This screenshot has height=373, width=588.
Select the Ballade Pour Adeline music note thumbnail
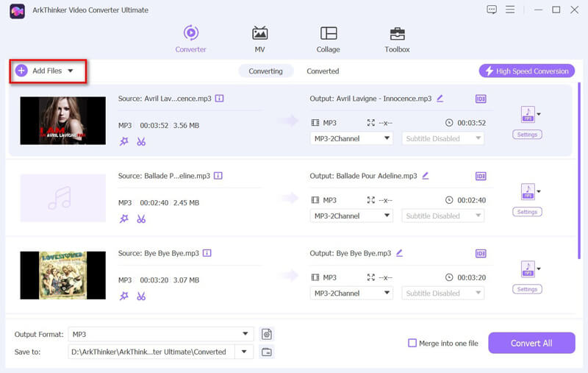(63, 198)
